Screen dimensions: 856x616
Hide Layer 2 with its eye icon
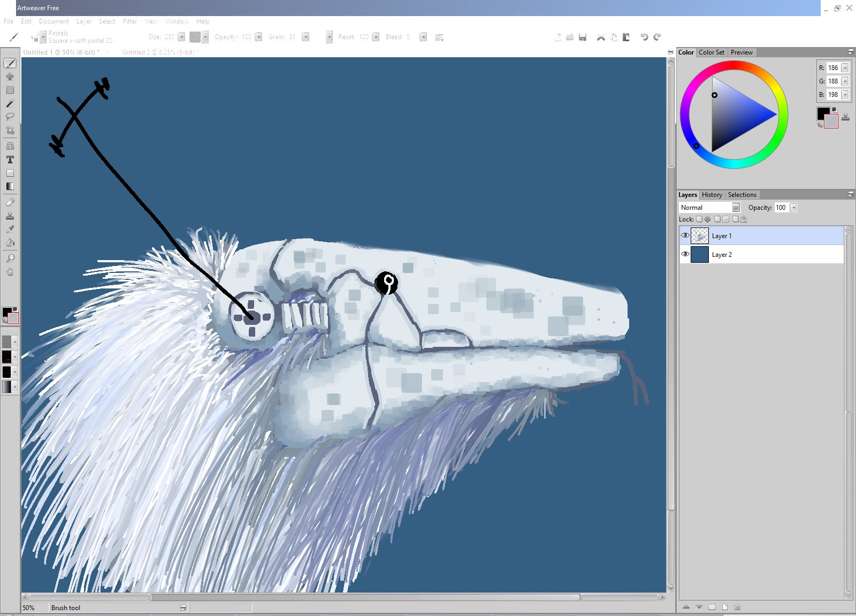685,254
